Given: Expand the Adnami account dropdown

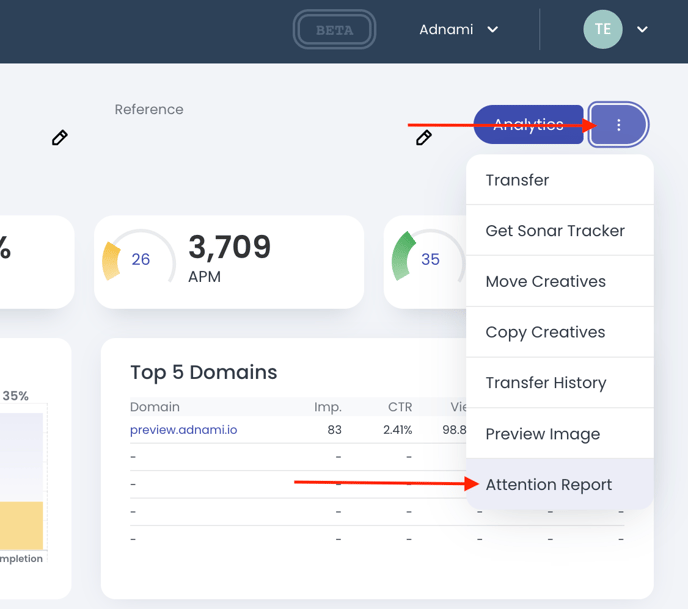Looking at the screenshot, I should point(459,29).
